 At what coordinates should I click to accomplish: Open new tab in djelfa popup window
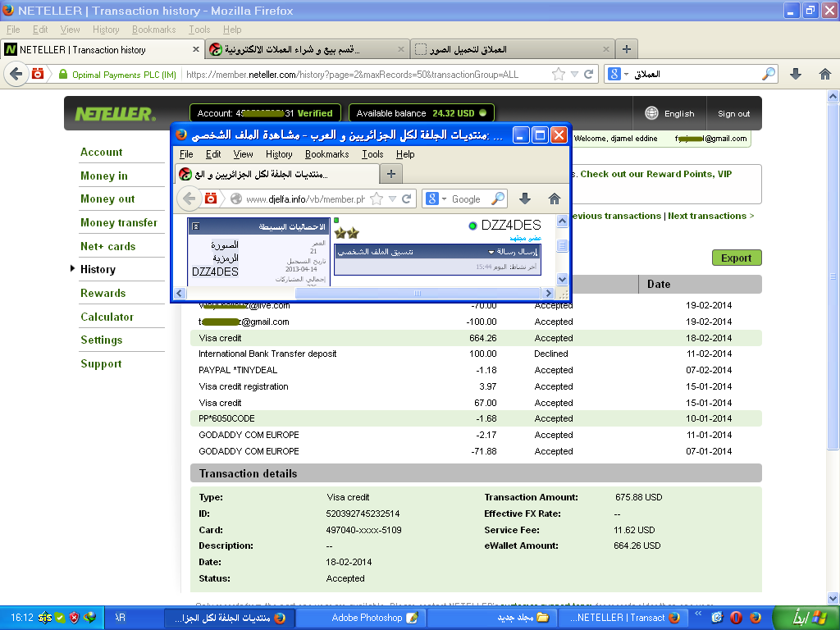click(391, 174)
